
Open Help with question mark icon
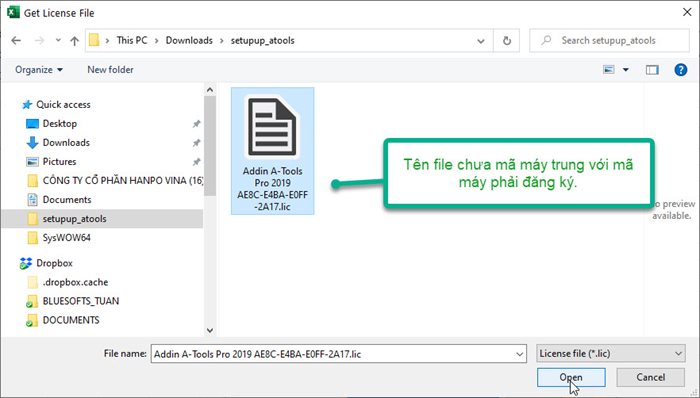click(680, 70)
